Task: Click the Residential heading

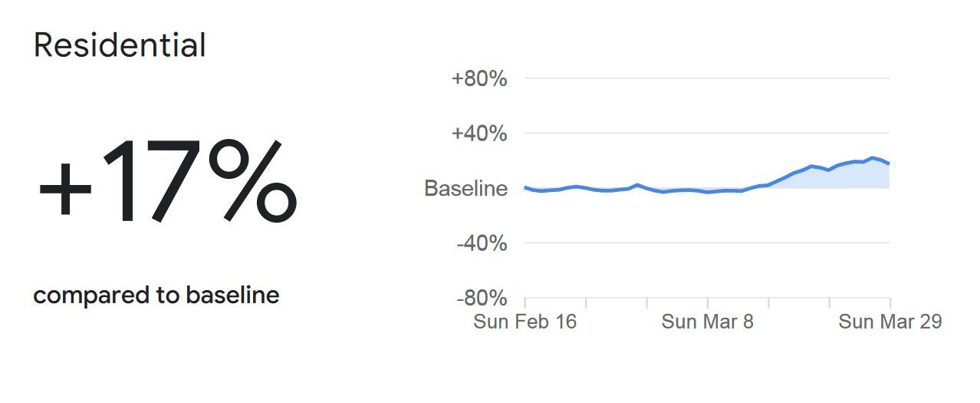Action: [x=120, y=46]
